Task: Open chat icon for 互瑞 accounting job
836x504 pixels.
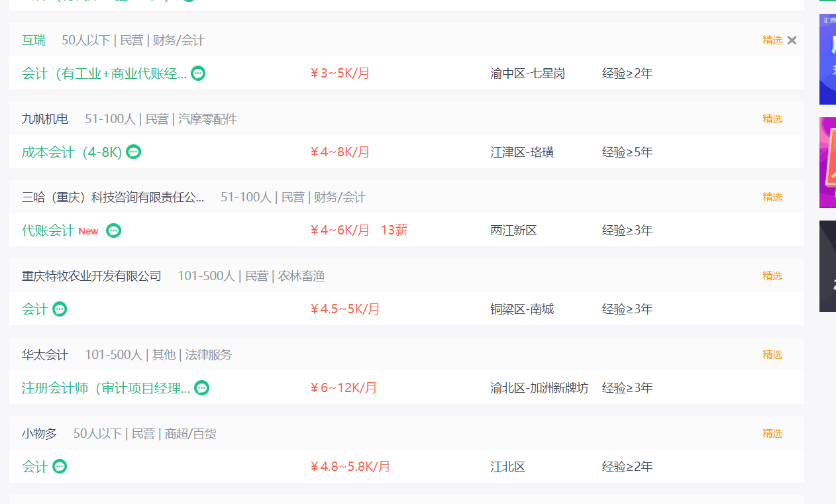Action: [x=198, y=74]
